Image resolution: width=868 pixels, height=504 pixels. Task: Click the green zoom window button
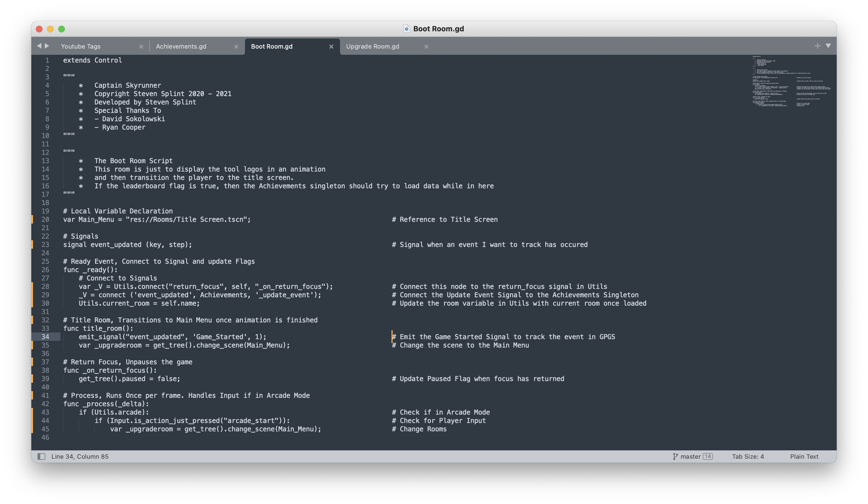(62, 29)
